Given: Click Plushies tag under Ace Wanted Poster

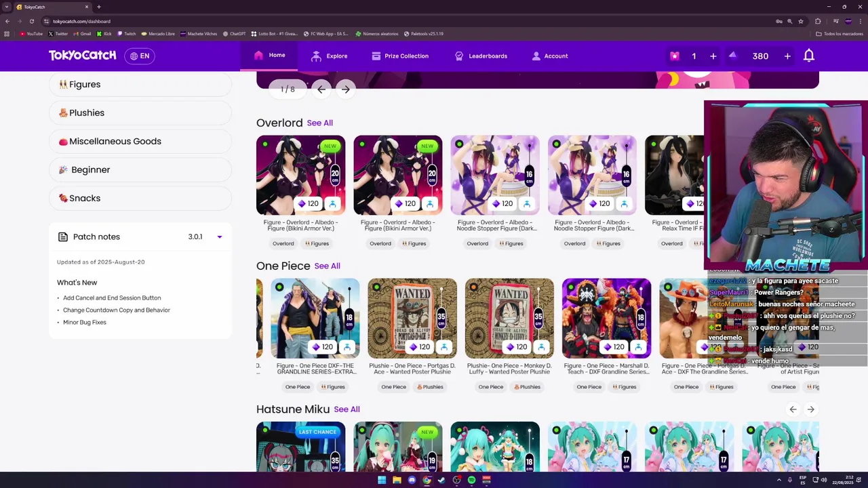Looking at the screenshot, I should (429, 387).
